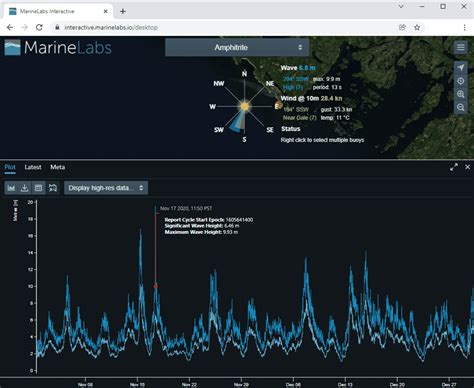474x388 pixels.
Task: Open the hamburger menu on the map
Action: tap(460, 47)
